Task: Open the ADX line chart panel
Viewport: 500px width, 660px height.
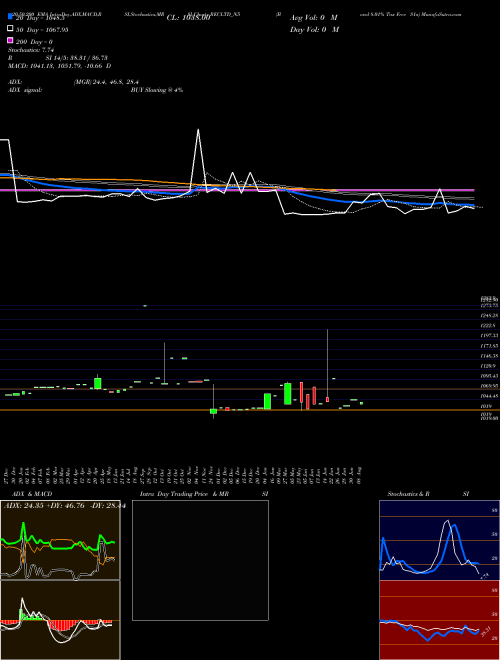Action: (x=60, y=540)
